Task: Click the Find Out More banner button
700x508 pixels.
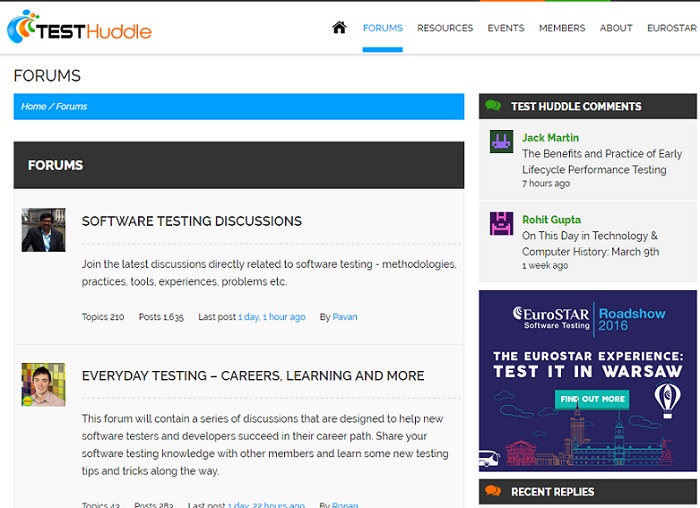Action: tap(592, 399)
